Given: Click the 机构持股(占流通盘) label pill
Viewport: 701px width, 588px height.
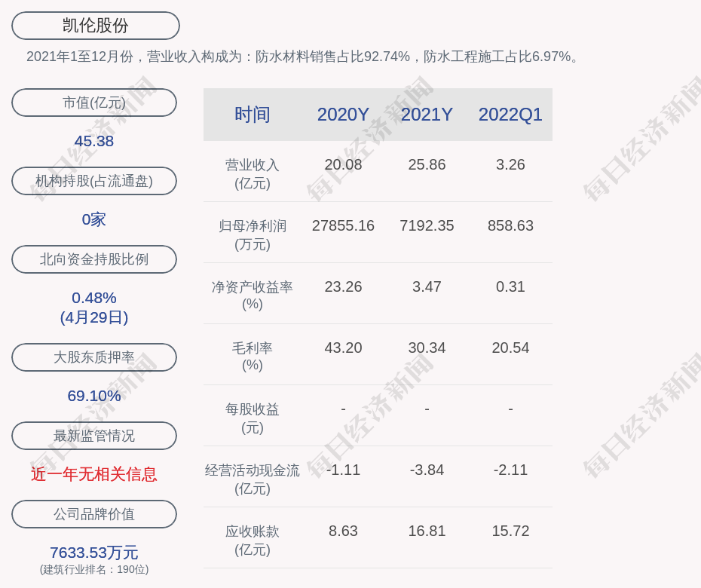Looking at the screenshot, I should (94, 181).
